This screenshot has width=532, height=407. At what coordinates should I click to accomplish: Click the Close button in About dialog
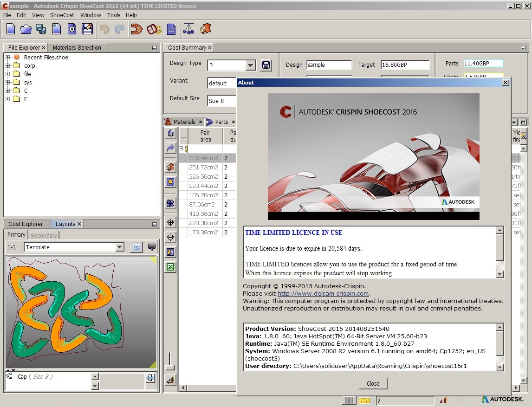click(x=373, y=384)
